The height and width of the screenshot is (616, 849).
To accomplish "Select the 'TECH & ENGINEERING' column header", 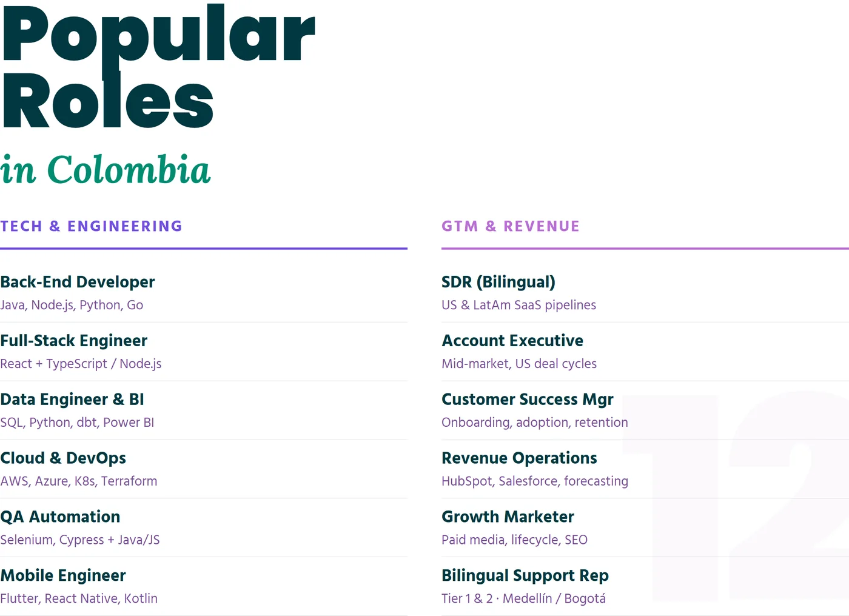I will click(x=91, y=226).
